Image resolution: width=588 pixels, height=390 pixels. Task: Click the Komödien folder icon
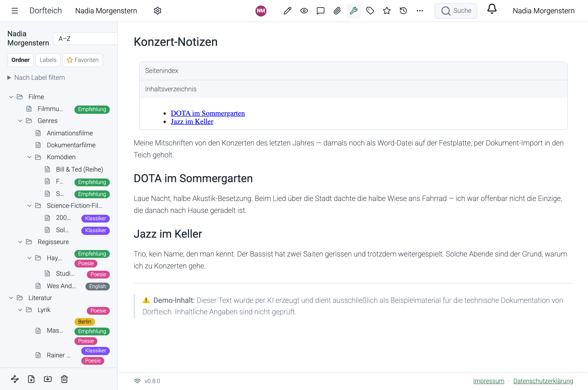pos(38,157)
